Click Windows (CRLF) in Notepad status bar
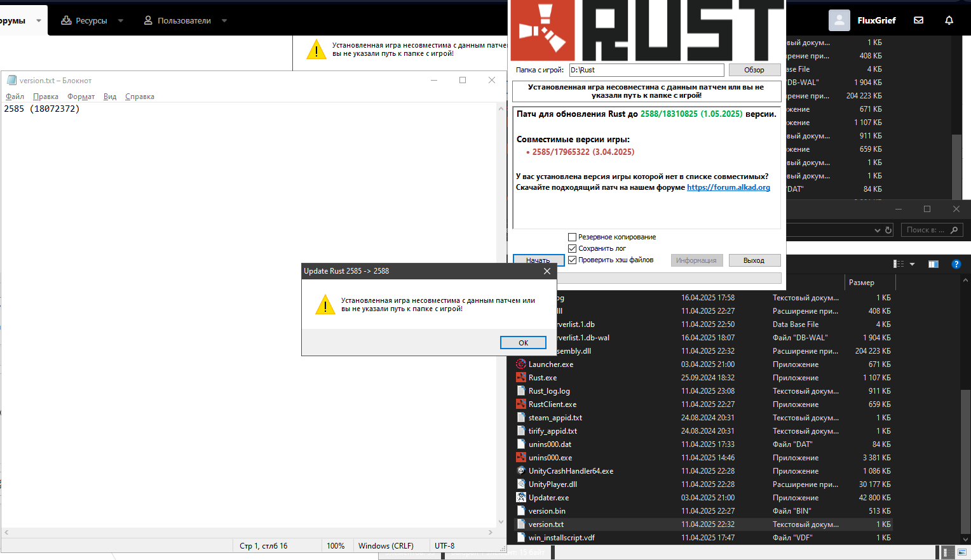This screenshot has width=971, height=560. coord(386,546)
